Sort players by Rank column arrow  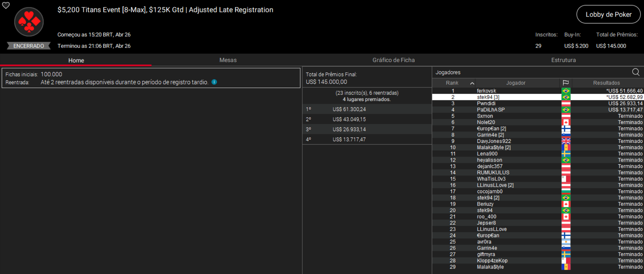(x=472, y=83)
